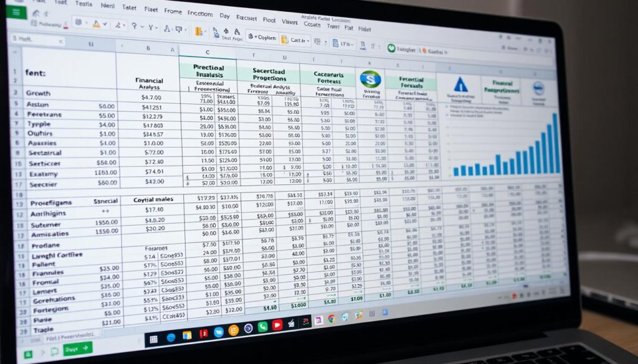Click the sort/filter icon in the toolbar
Image resolution: width=638 pixels, height=364 pixels.
tap(151, 27)
